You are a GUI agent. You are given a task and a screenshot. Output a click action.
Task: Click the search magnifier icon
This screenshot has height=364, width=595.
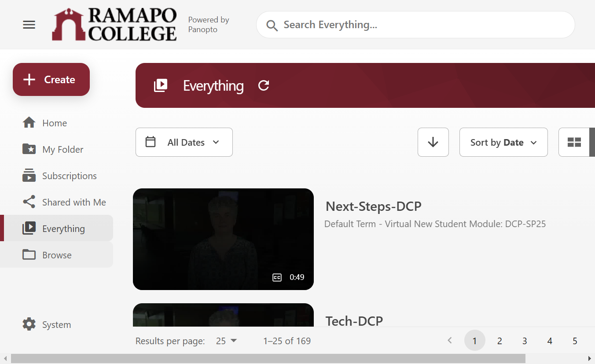(272, 25)
